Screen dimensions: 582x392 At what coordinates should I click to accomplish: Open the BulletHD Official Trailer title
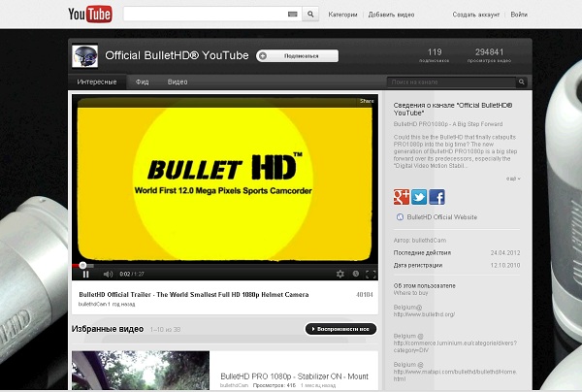click(x=194, y=294)
